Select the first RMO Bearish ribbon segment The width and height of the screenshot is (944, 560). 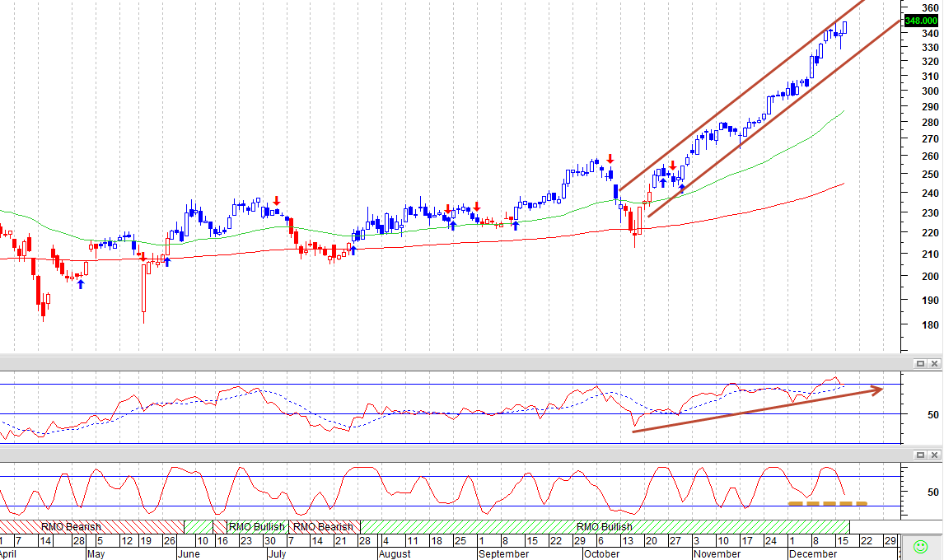[91, 527]
